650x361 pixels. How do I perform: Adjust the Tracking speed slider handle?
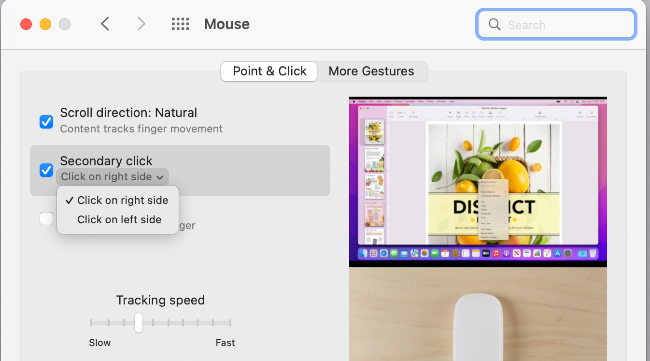pos(138,322)
